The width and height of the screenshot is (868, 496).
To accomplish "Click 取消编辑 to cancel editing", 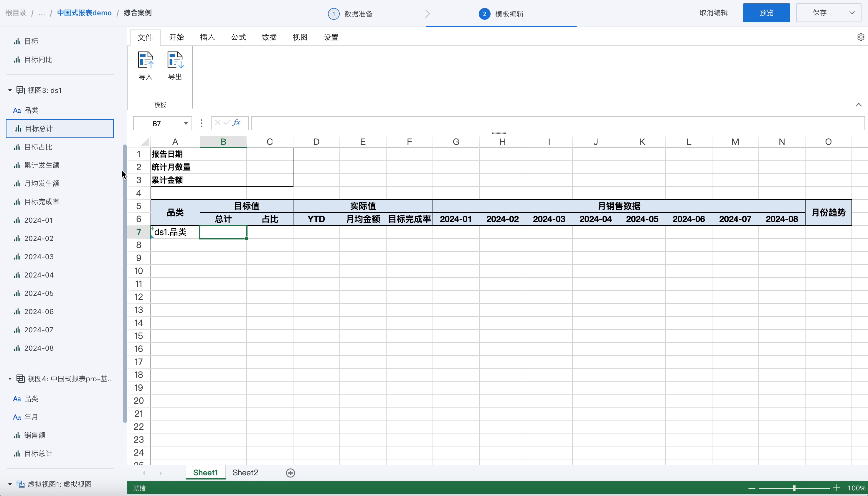I will coord(714,13).
